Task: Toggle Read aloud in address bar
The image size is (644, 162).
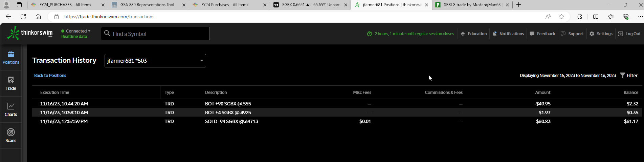Action: (x=548, y=17)
